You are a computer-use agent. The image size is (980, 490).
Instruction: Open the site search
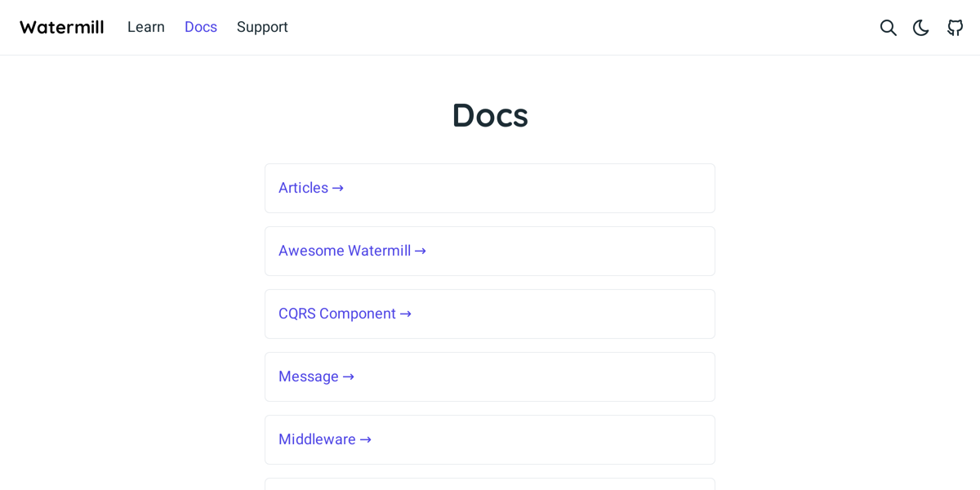click(888, 27)
